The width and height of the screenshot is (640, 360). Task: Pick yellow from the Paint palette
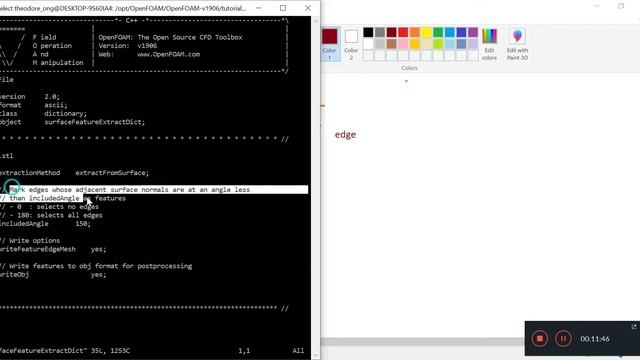point(427,32)
